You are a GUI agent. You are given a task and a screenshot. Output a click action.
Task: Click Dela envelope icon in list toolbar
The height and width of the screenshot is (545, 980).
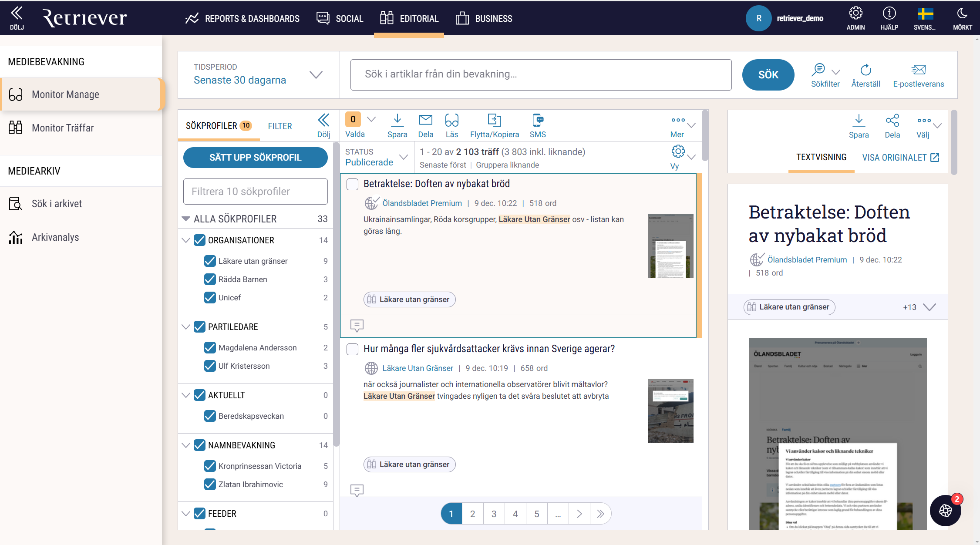point(425,125)
